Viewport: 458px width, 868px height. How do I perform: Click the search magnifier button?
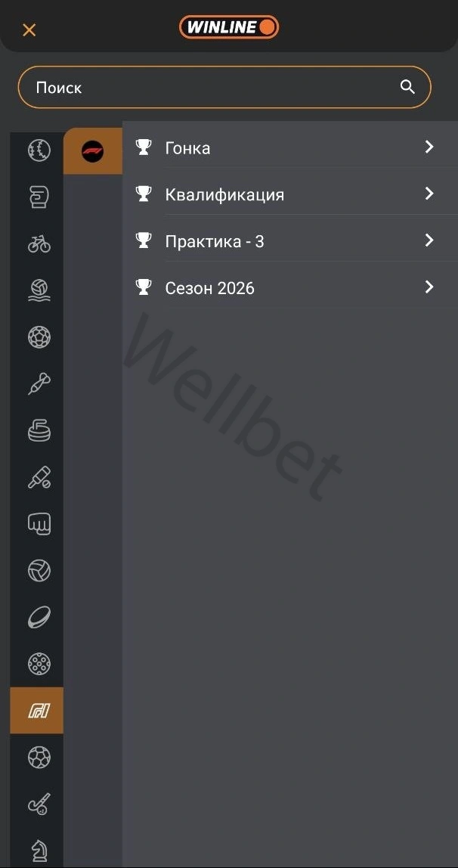(407, 87)
